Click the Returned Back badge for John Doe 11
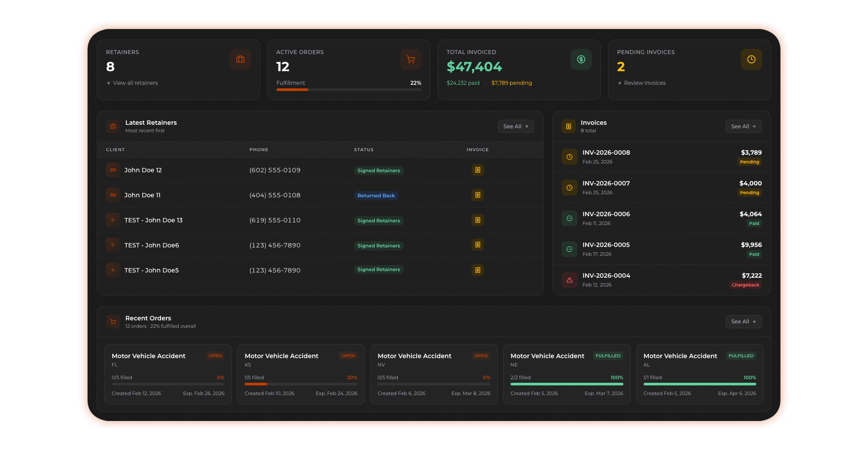 [x=376, y=195]
